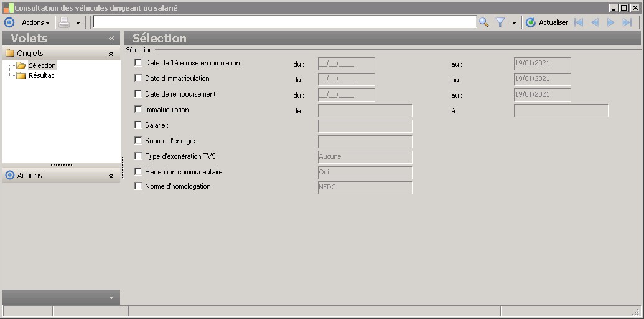Open Norme d'homologation field showing NEDC

point(365,188)
